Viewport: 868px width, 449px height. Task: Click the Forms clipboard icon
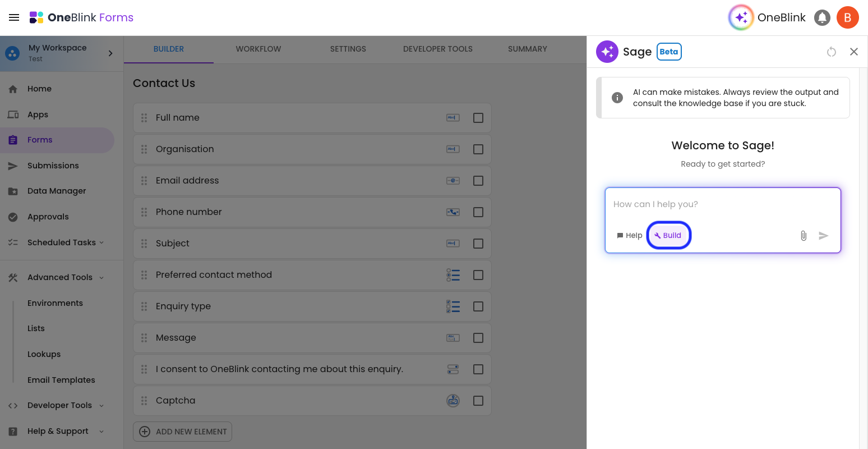13,140
